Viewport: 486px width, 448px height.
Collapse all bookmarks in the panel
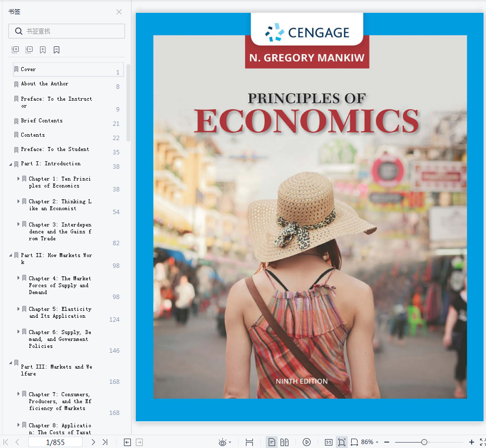(29, 49)
